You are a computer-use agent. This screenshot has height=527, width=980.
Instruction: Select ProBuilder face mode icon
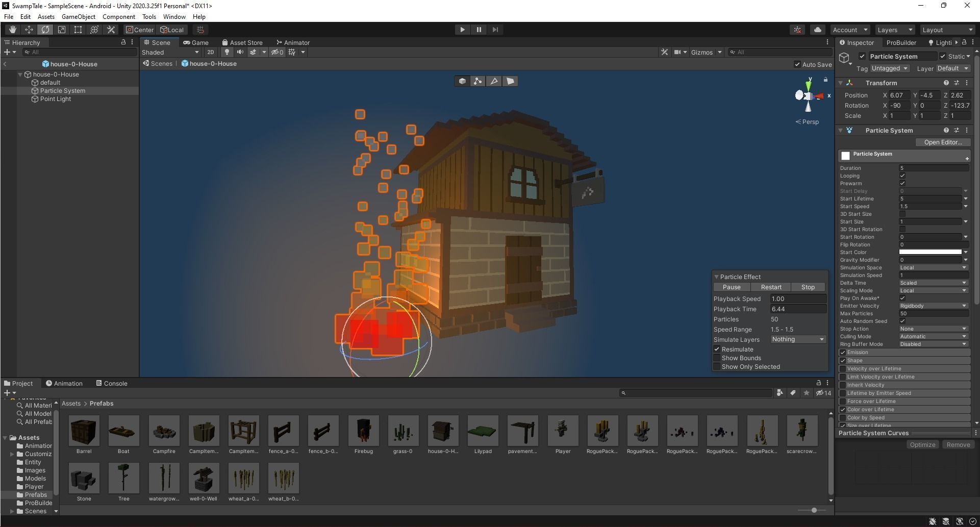click(x=510, y=81)
